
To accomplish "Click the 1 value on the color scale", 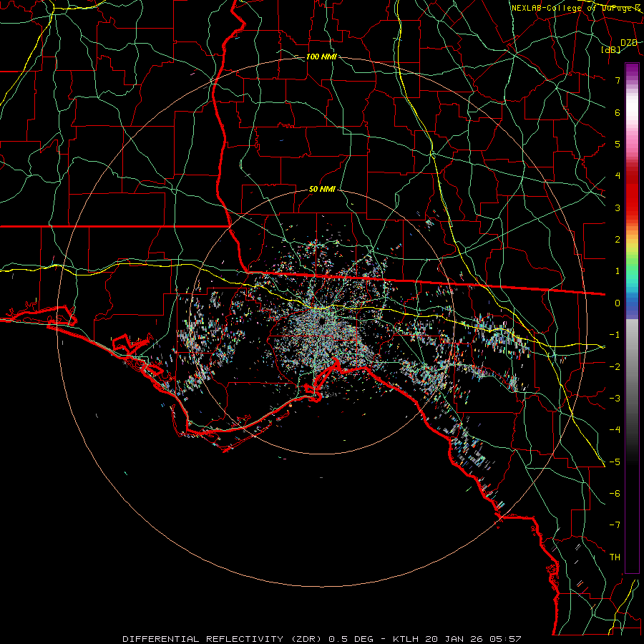I will pos(618,271).
